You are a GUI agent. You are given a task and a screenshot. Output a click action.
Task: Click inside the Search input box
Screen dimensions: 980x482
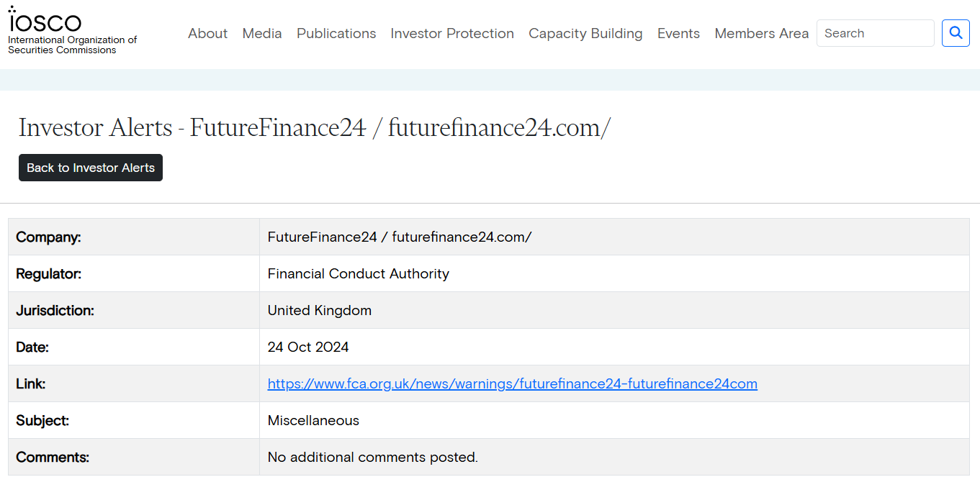(x=875, y=33)
